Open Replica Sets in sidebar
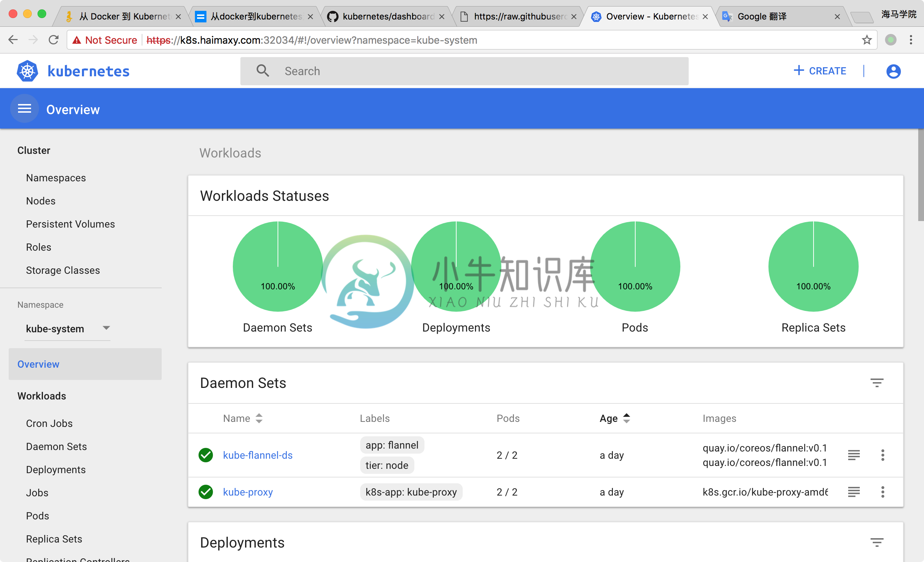The height and width of the screenshot is (562, 924). (x=54, y=539)
